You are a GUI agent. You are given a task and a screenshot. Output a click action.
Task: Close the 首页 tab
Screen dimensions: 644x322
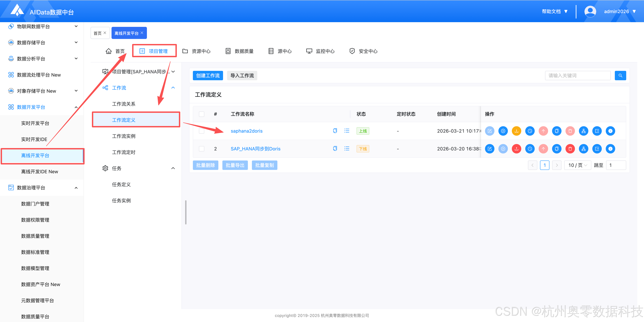pos(105,33)
